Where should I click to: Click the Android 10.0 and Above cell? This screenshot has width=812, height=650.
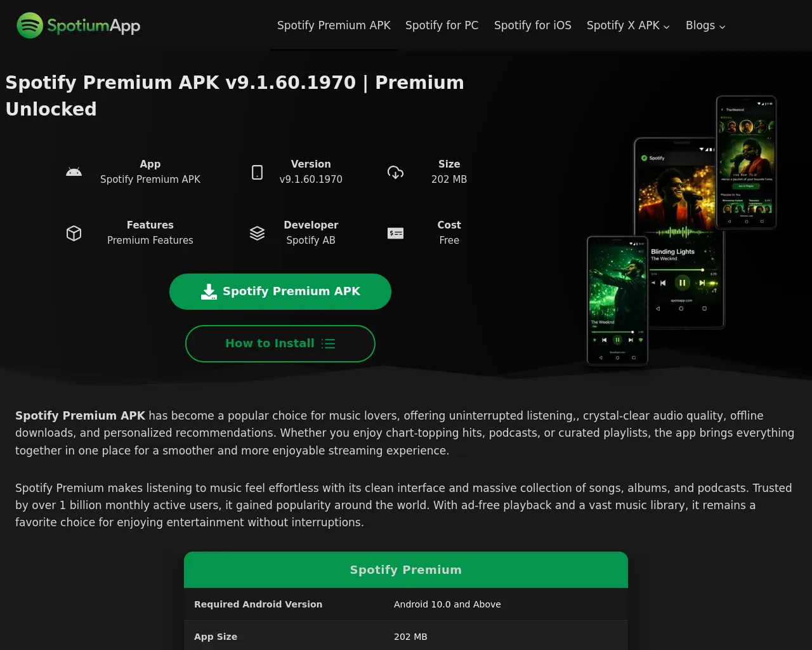[x=447, y=604]
